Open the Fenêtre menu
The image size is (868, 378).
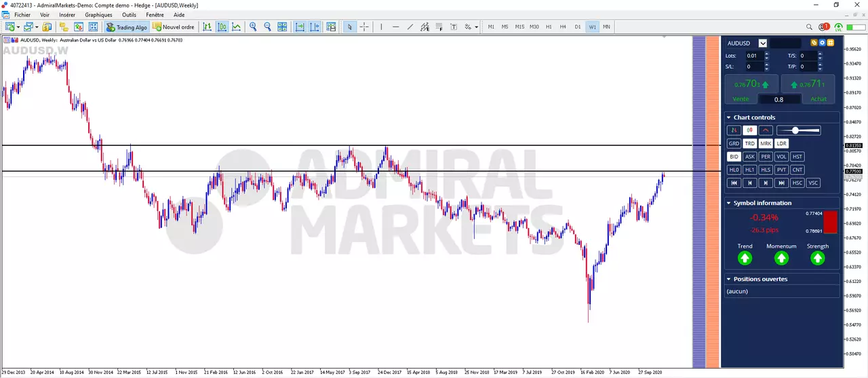155,14
